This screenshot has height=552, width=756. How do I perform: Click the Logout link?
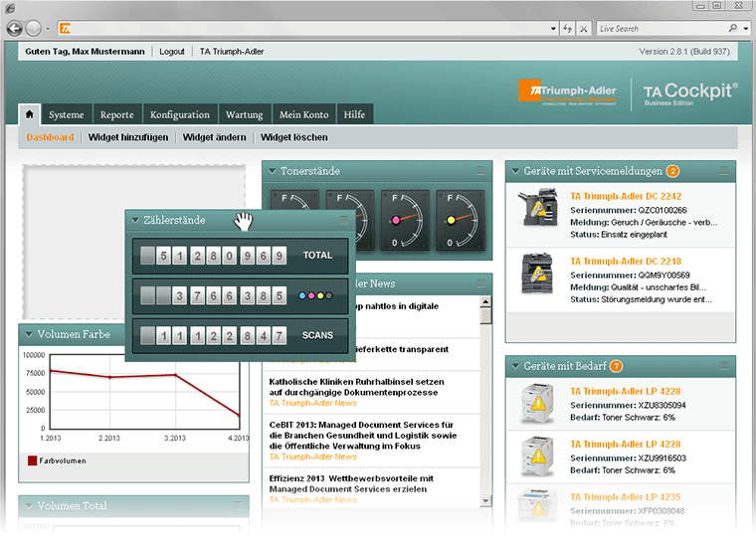coord(172,52)
